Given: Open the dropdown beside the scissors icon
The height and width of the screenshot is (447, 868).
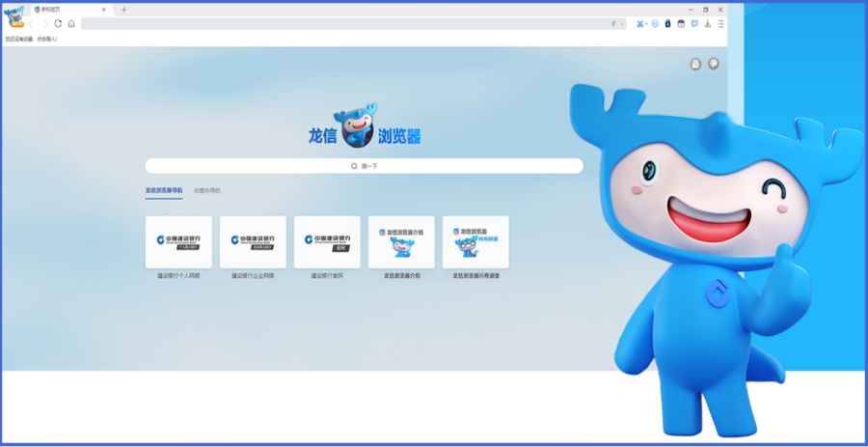Looking at the screenshot, I should click(x=646, y=24).
